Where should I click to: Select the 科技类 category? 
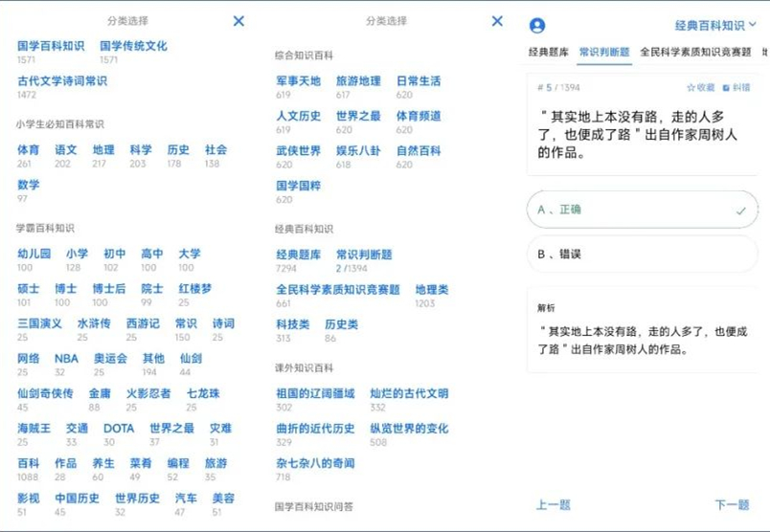pyautogui.click(x=293, y=324)
